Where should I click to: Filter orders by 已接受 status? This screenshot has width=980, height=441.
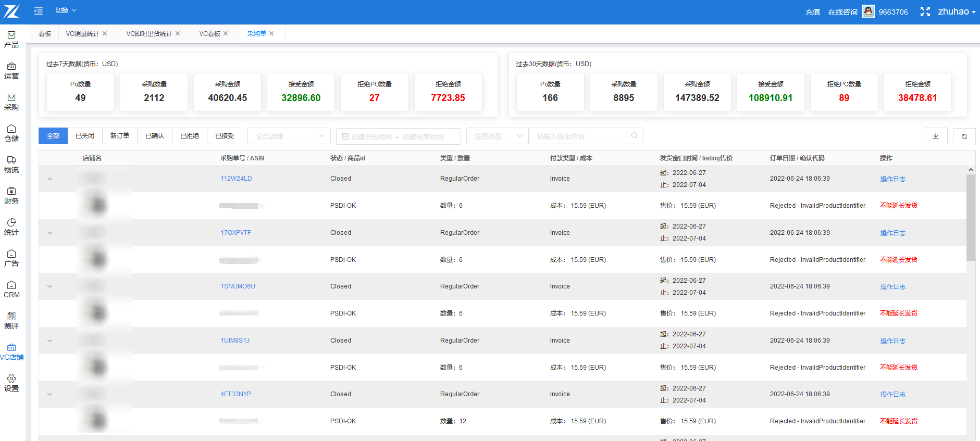click(x=225, y=136)
